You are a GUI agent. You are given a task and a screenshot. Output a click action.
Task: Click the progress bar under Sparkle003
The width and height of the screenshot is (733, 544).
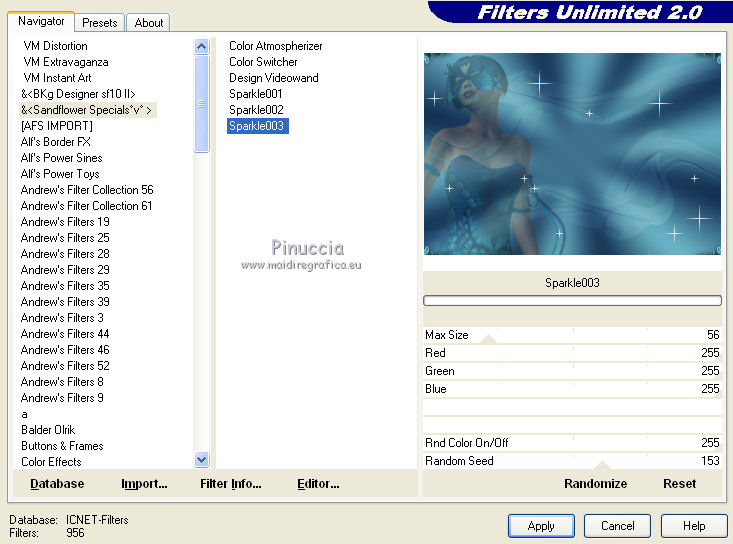coord(572,301)
